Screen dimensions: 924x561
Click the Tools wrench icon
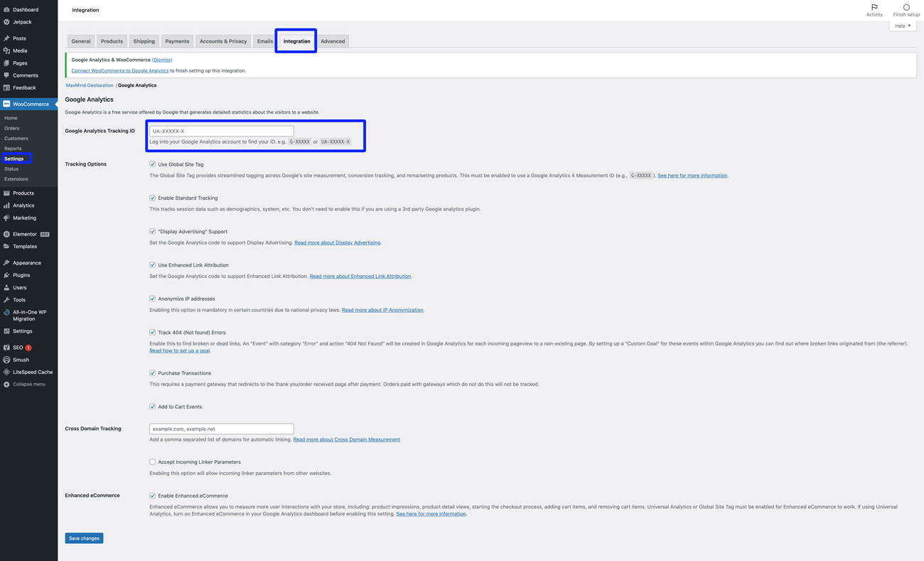point(6,300)
